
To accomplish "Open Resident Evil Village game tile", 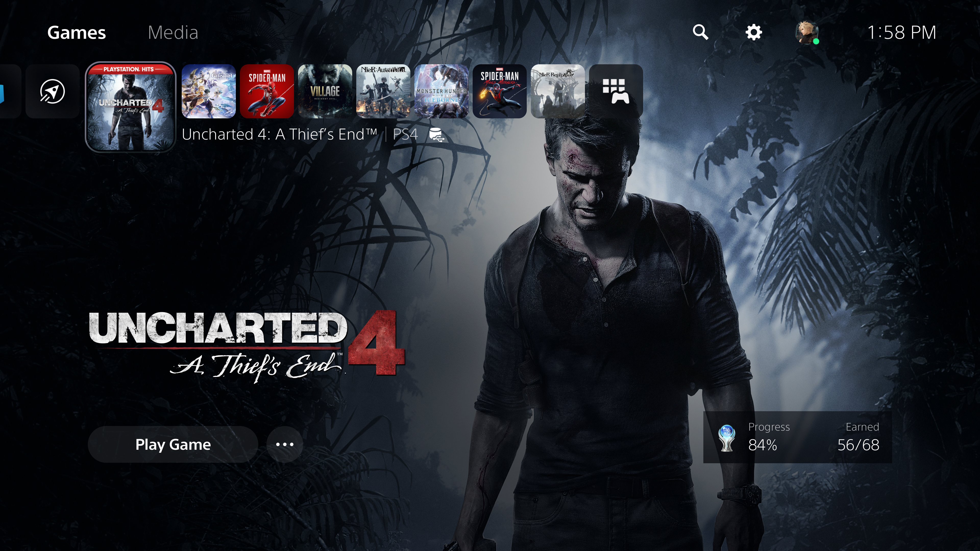I will pos(325,91).
